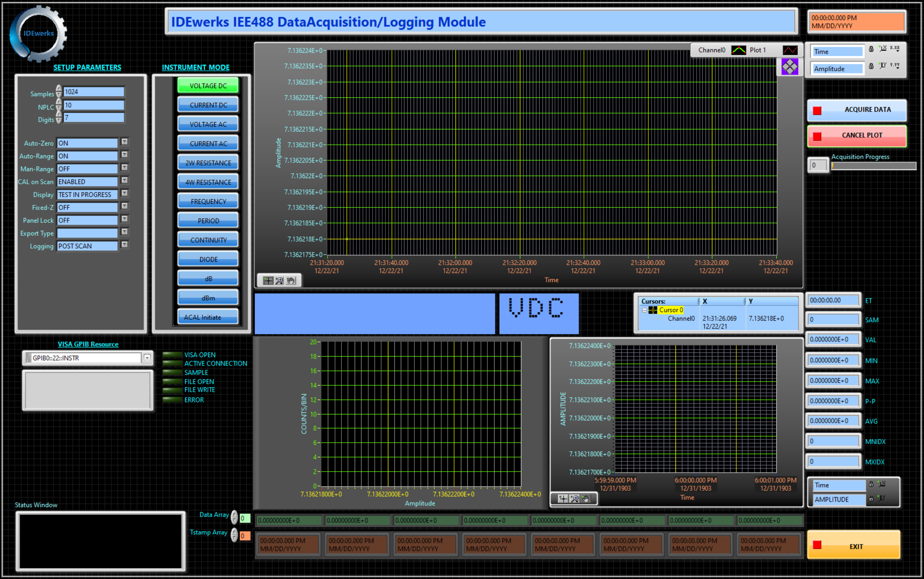Select the zoom tool under the amplitude graph
This screenshot has width=924, height=579.
575,499
